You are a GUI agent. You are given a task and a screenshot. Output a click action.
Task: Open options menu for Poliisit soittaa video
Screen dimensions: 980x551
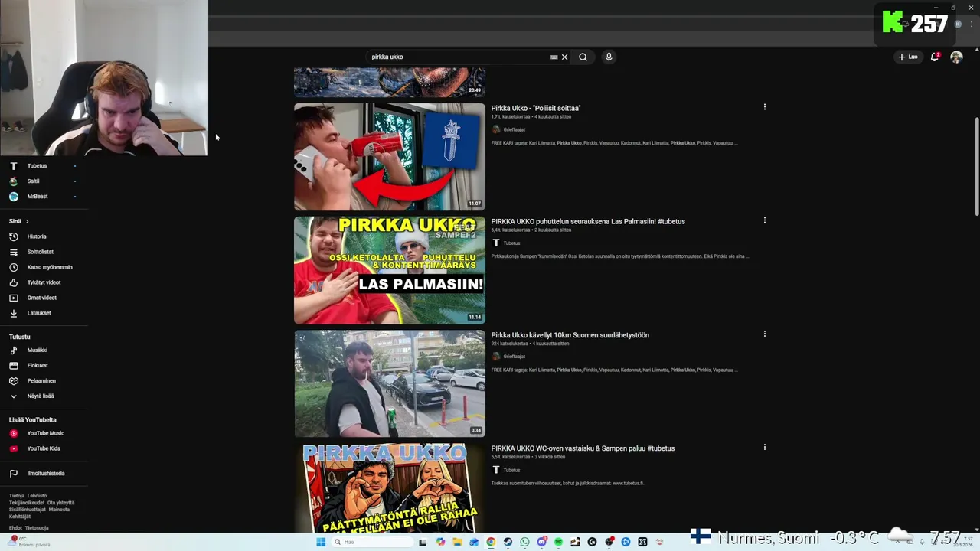[764, 107]
